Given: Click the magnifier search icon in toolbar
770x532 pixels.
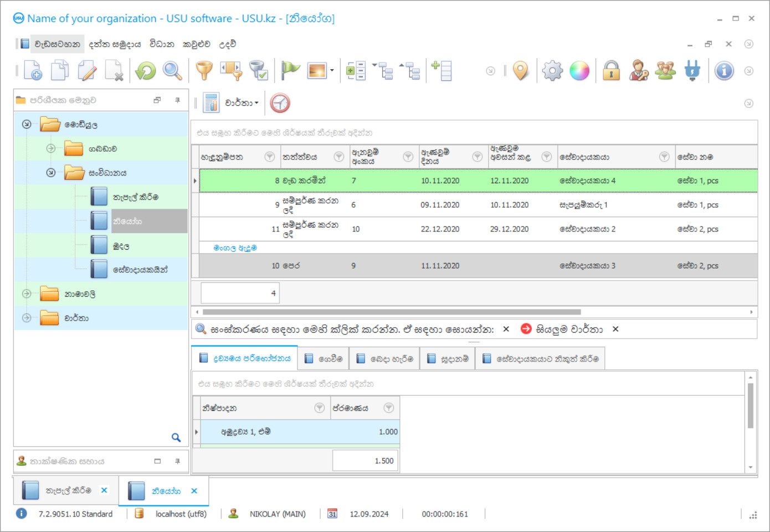Looking at the screenshot, I should (x=172, y=70).
